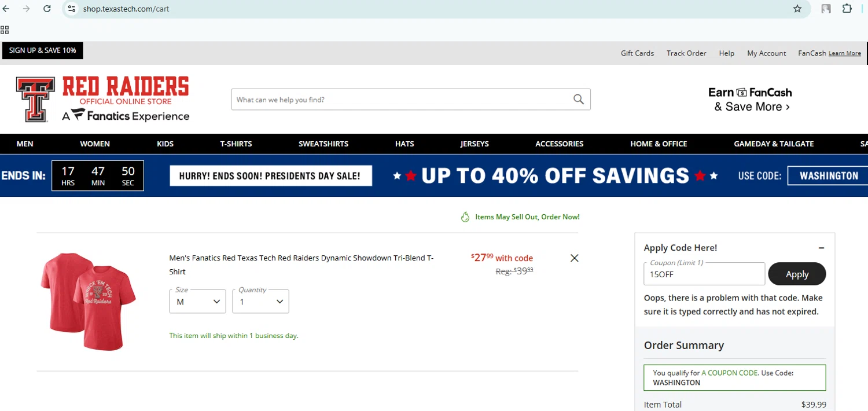The image size is (868, 411).
Task: Open the Gift Cards link
Action: click(x=637, y=53)
